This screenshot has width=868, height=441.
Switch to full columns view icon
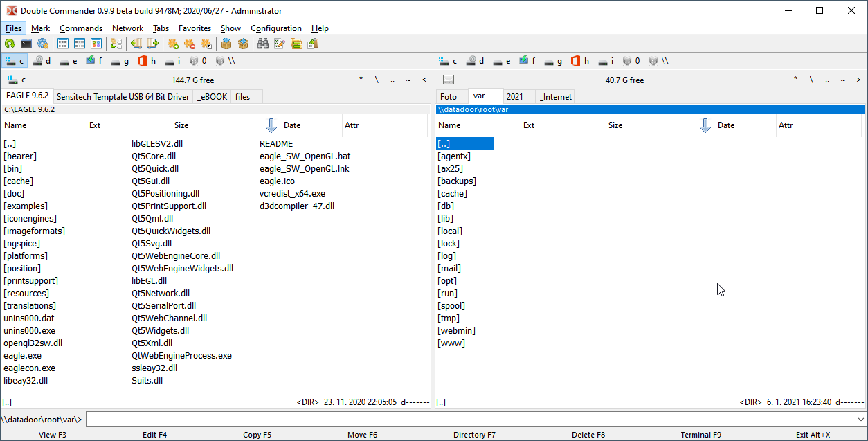coord(80,44)
